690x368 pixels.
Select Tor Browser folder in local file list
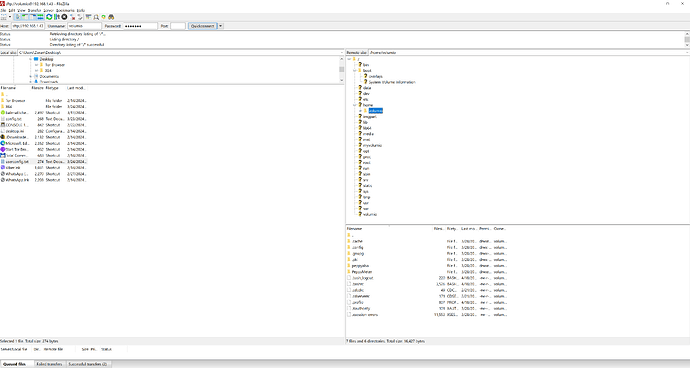[x=44, y=100]
